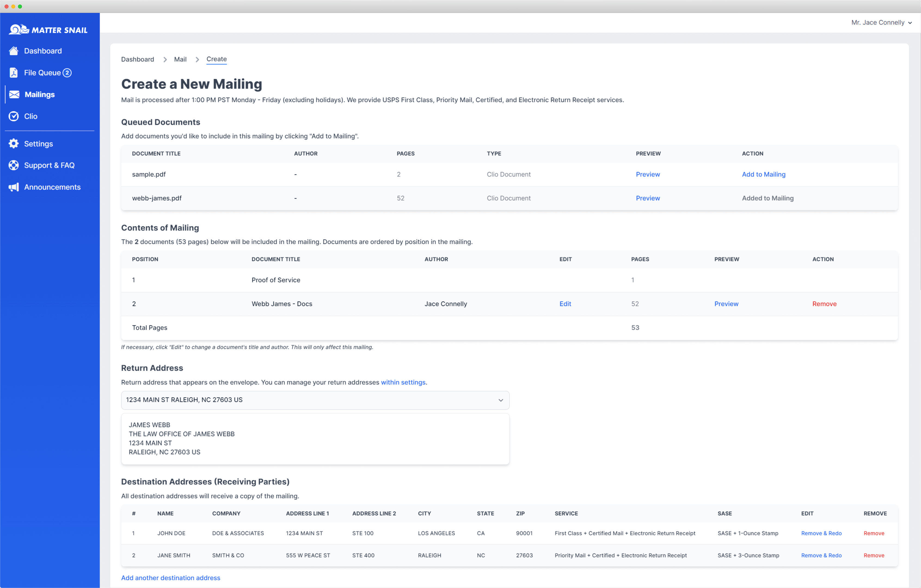This screenshot has height=588, width=921.
Task: Remove & Redo John Doe's address
Action: tap(821, 533)
